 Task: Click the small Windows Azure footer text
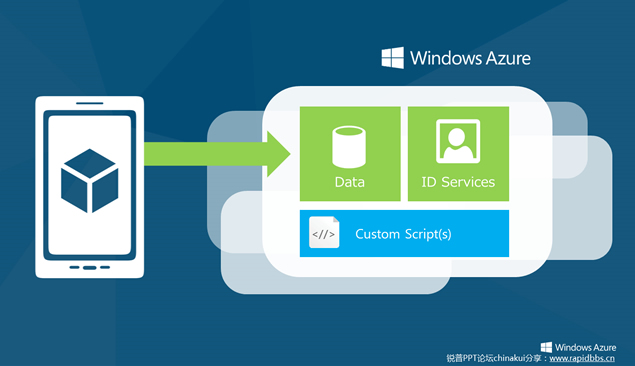pyautogui.click(x=585, y=347)
